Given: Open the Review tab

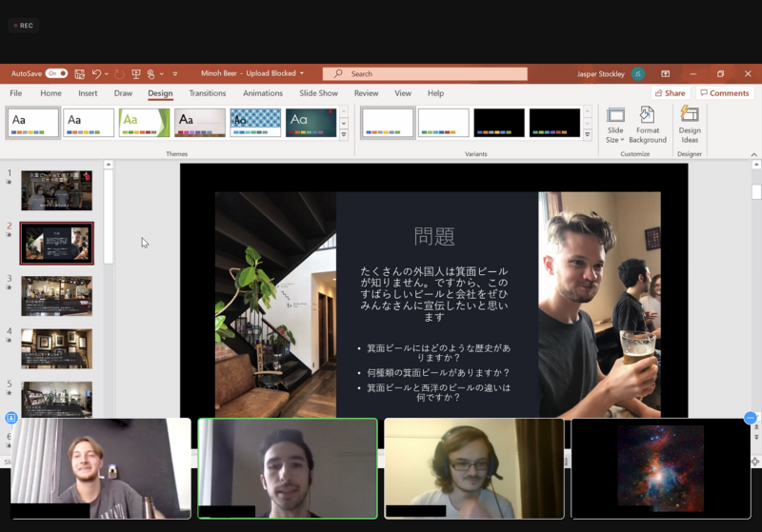Looking at the screenshot, I should (366, 93).
